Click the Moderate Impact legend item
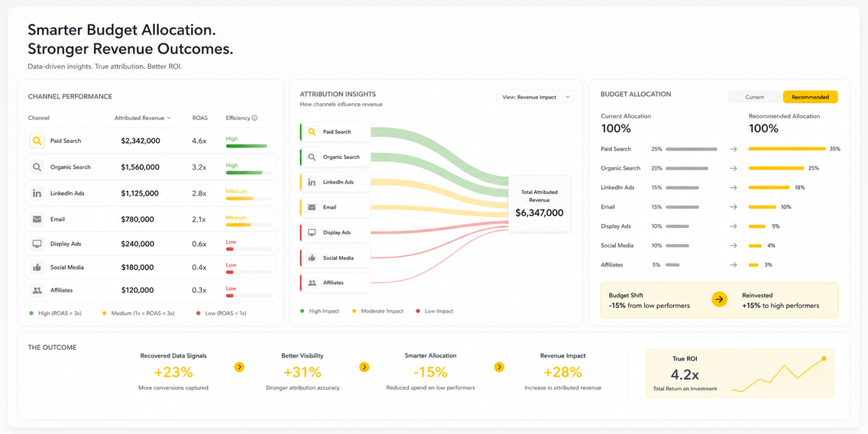868x434 pixels. click(x=377, y=311)
